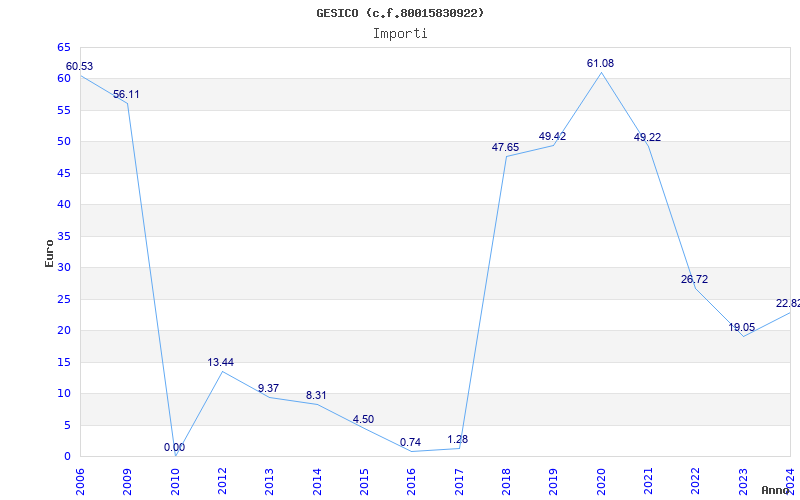
Task: Select data label 49.22
Action: click(x=647, y=137)
